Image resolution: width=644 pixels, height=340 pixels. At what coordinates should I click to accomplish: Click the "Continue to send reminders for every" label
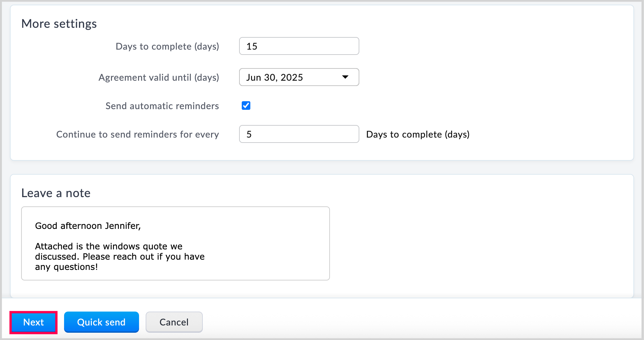[137, 134]
